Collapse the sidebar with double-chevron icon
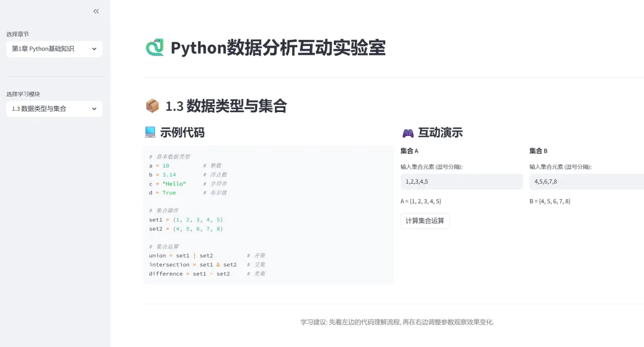 click(x=96, y=11)
